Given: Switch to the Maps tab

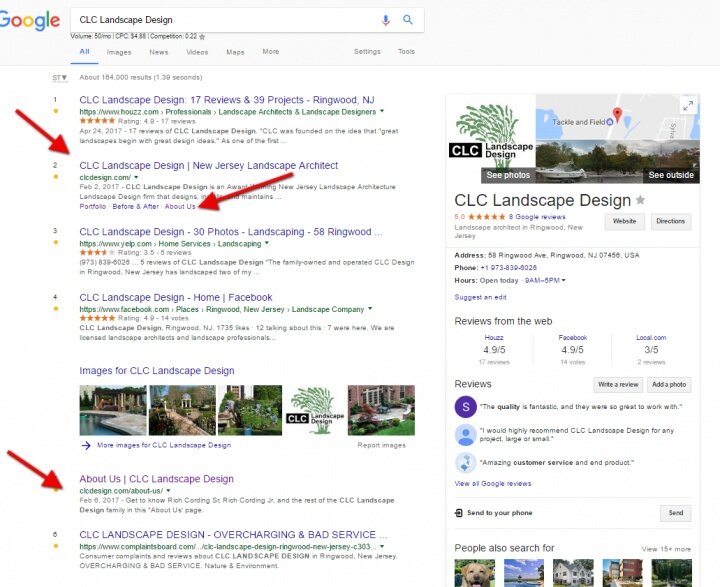Looking at the screenshot, I should 235,52.
